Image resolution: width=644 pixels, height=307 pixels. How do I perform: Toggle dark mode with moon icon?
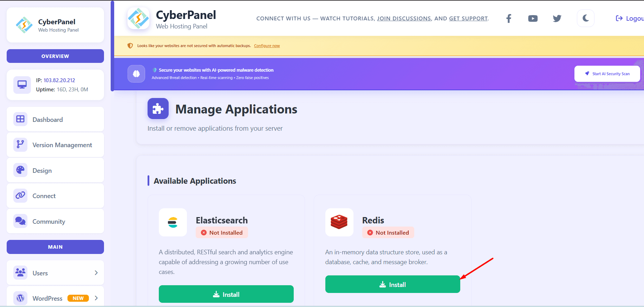point(585,18)
